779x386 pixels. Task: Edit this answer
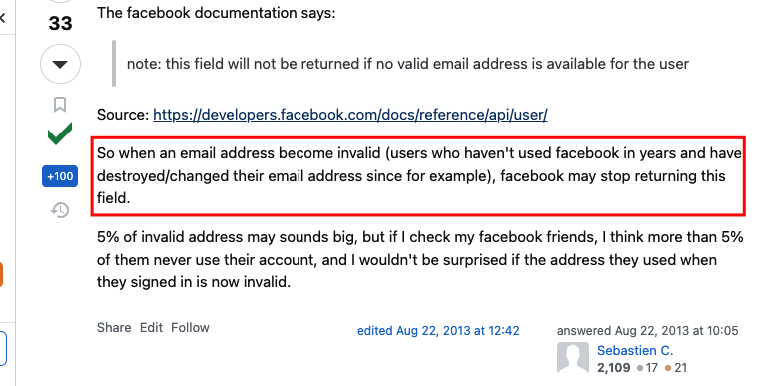(151, 327)
